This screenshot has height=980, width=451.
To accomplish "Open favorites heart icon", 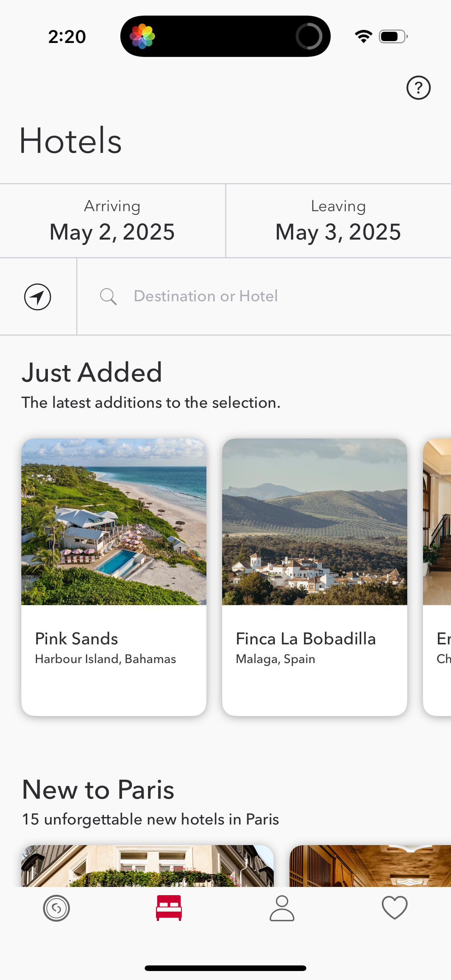I will (x=394, y=908).
